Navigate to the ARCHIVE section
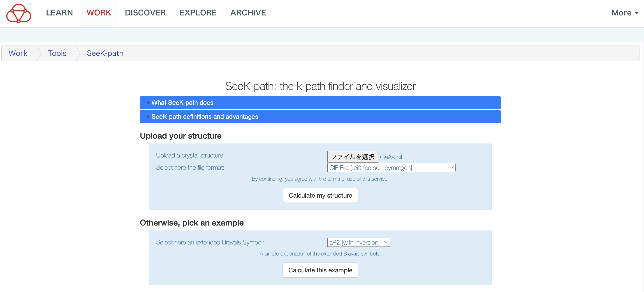The height and width of the screenshot is (292, 644). click(248, 13)
